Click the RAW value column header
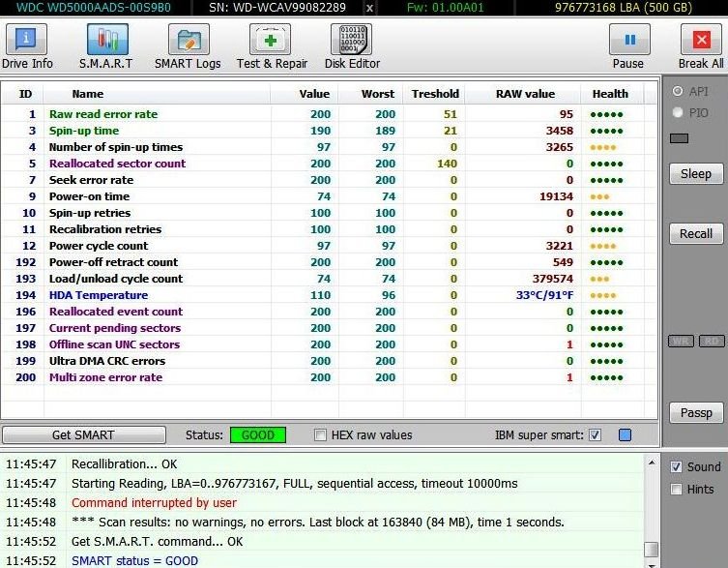This screenshot has width=728, height=568. 523,94
